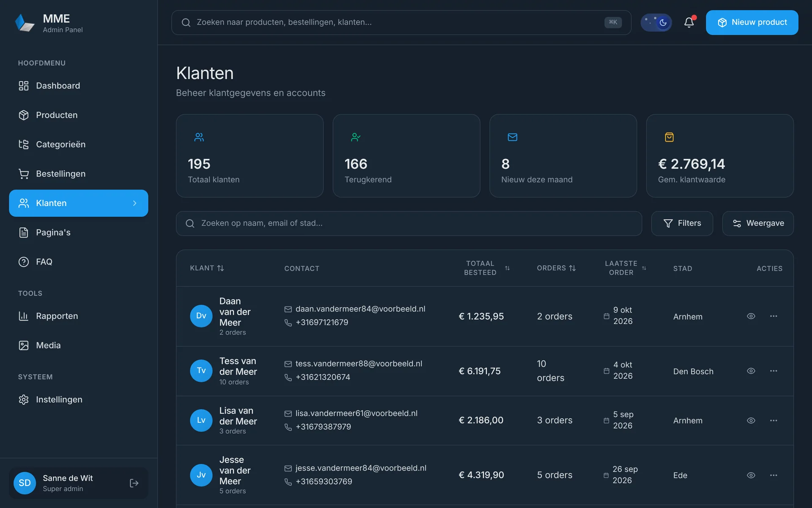This screenshot has width=812, height=508.
Task: Click phone number +31621320674
Action: (x=323, y=377)
